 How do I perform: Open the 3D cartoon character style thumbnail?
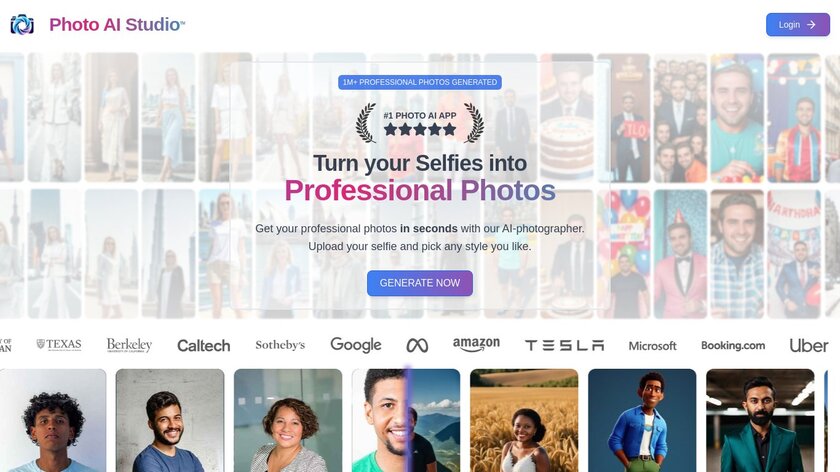[x=642, y=421]
